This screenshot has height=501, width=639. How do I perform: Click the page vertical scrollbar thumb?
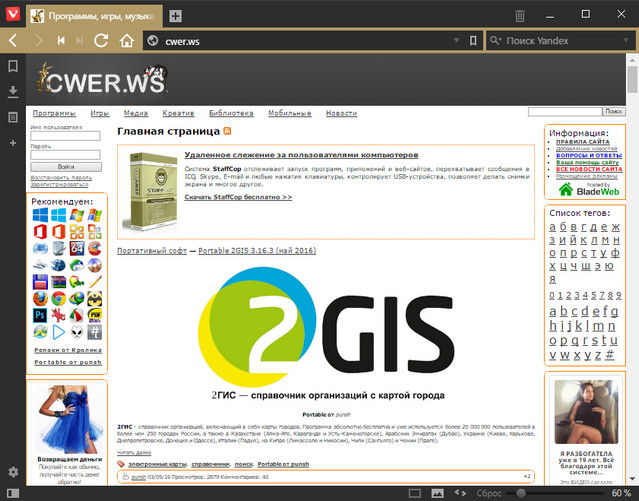(632, 79)
